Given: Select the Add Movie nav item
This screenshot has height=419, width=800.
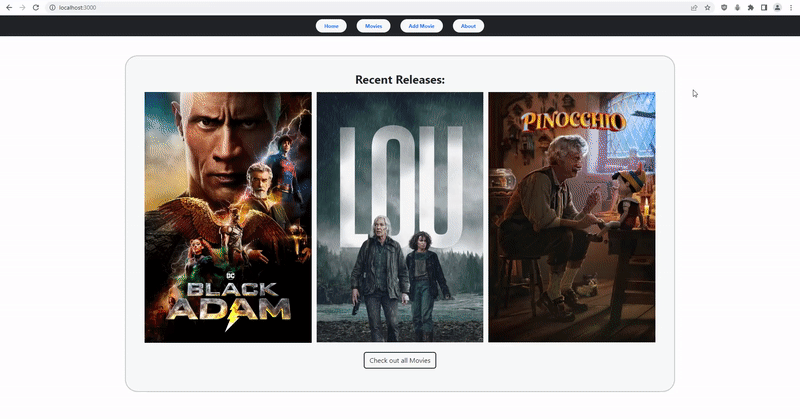Looking at the screenshot, I should (421, 26).
